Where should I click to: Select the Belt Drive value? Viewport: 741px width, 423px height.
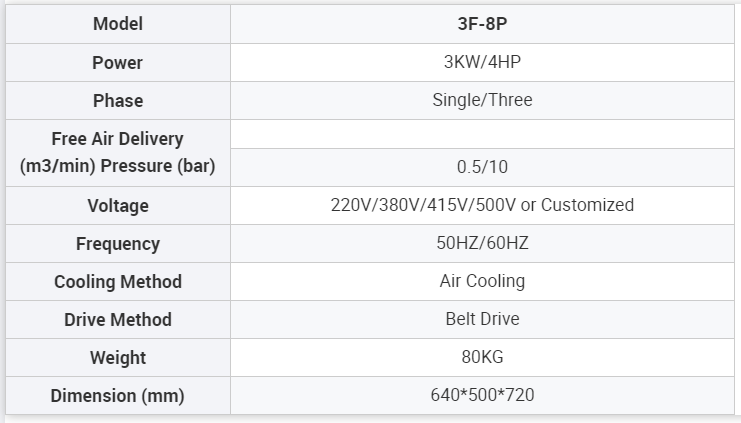482,319
